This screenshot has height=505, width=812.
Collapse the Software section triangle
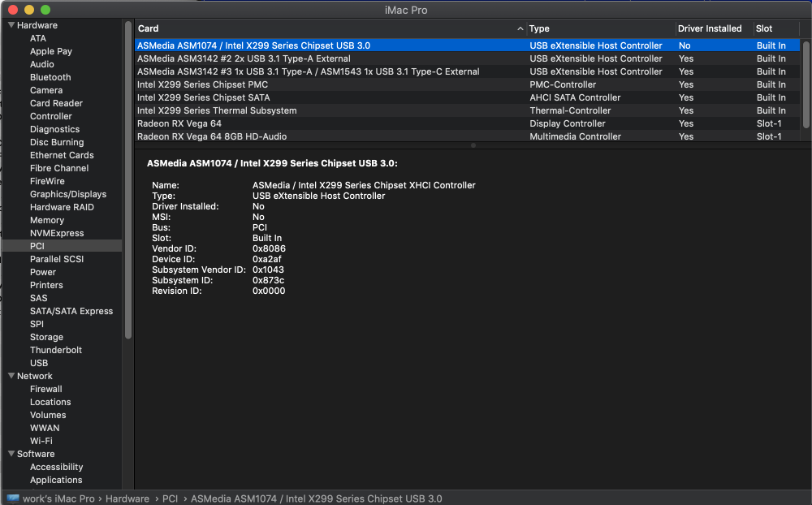click(11, 453)
